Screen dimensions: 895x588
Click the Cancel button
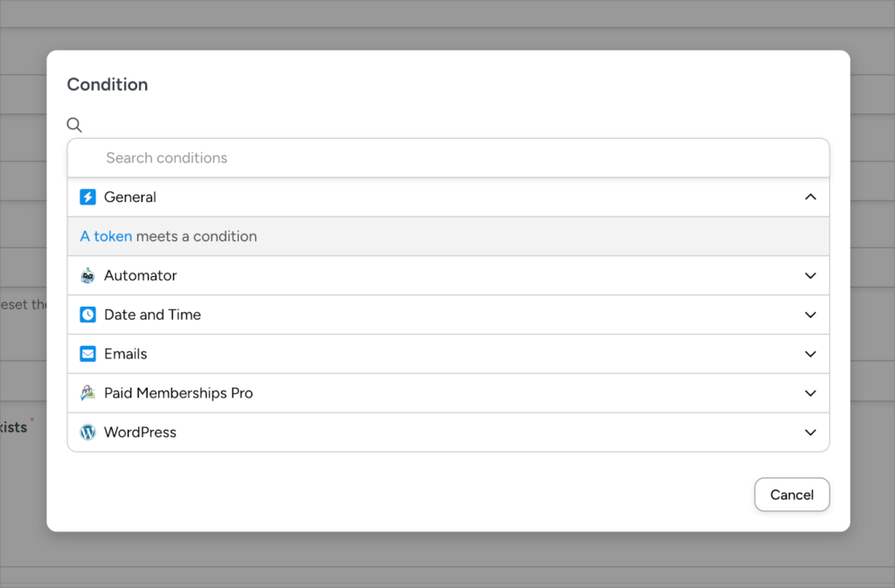point(792,495)
